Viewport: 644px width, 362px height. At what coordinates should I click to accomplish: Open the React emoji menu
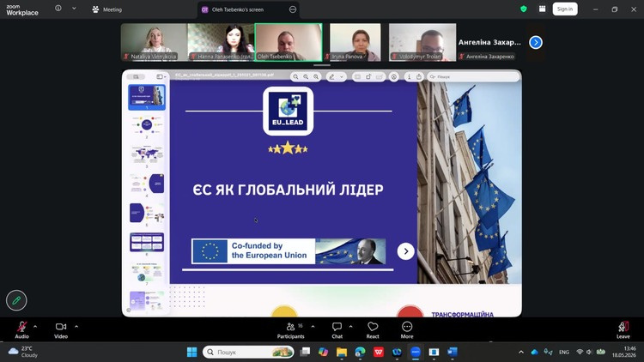tap(373, 329)
